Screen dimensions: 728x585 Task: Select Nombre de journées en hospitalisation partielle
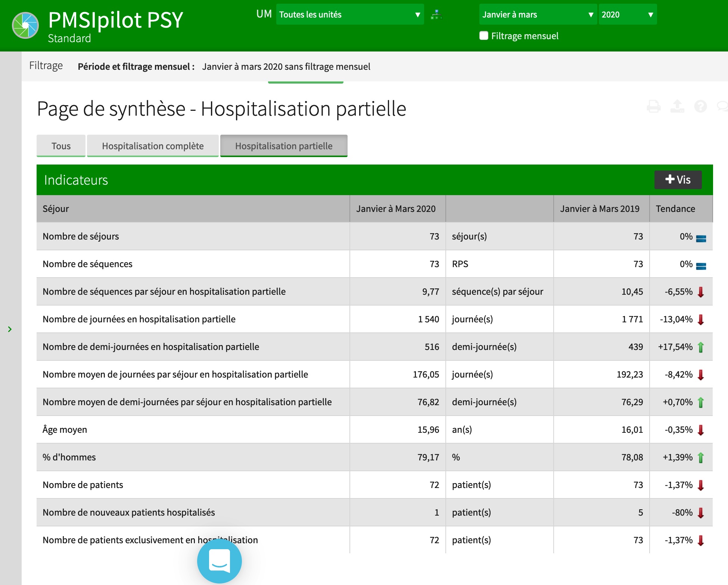pos(139,319)
